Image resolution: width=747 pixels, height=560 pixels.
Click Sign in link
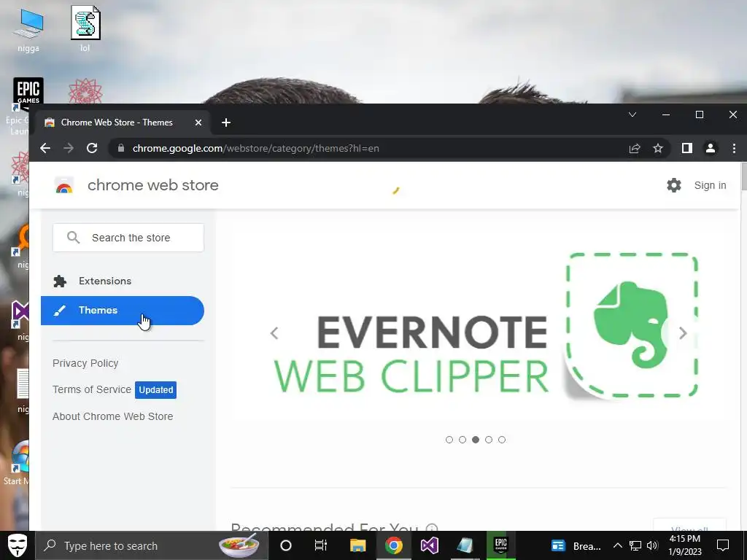click(710, 185)
